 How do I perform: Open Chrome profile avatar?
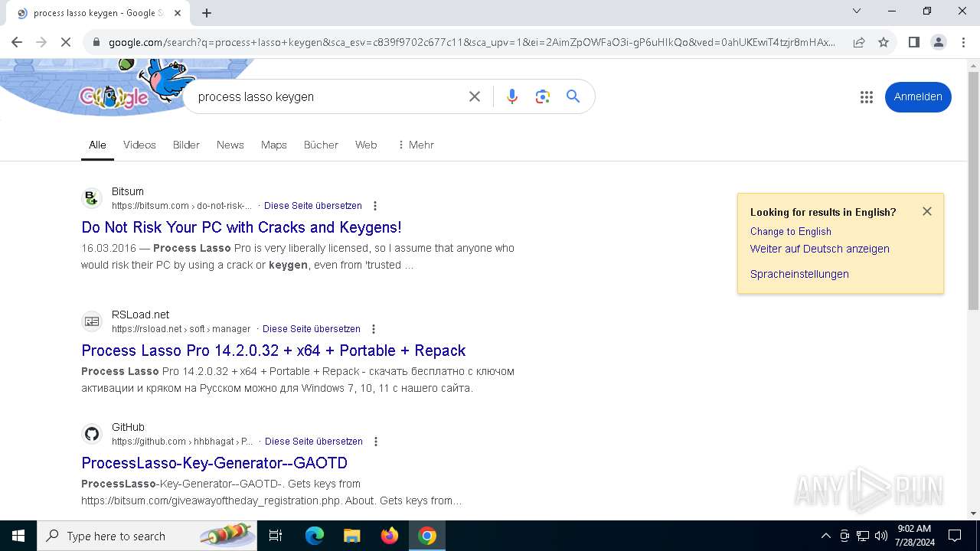click(x=939, y=42)
